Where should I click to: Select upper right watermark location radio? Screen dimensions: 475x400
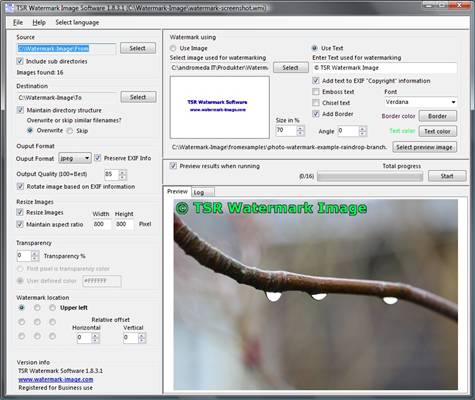52,308
